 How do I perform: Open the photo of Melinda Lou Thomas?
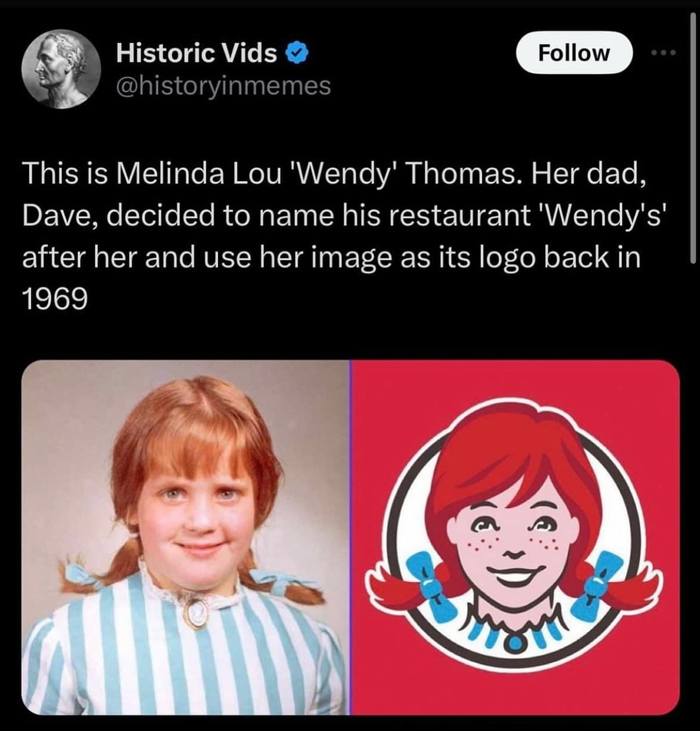click(185, 537)
